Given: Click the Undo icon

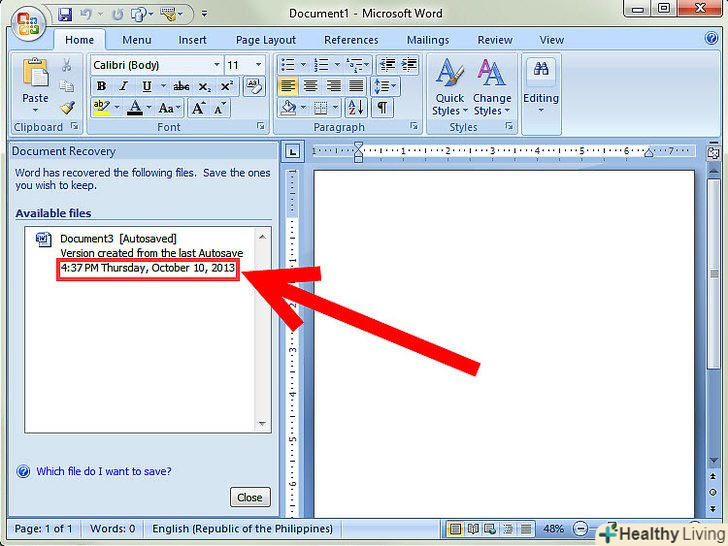Looking at the screenshot, I should [86, 14].
